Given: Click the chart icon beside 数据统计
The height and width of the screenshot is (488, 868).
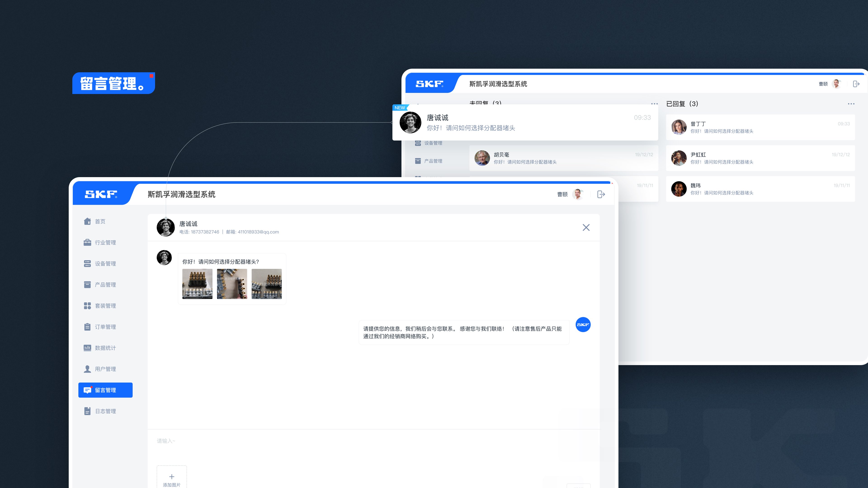Looking at the screenshot, I should tap(87, 348).
